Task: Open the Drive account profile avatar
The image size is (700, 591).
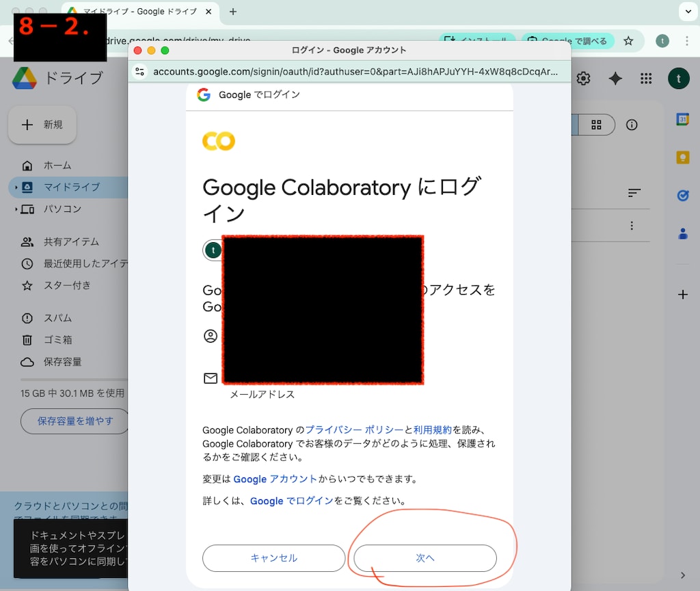Action: 679,78
